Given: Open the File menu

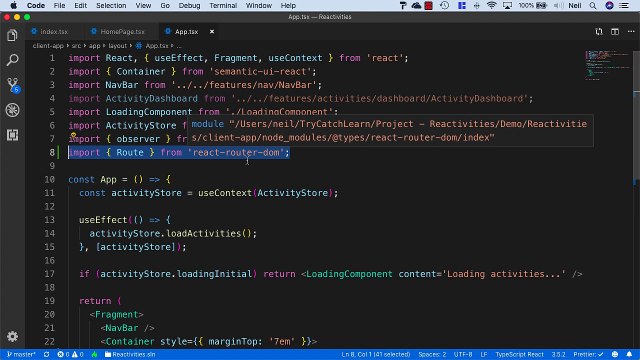Looking at the screenshot, I should (x=59, y=5).
